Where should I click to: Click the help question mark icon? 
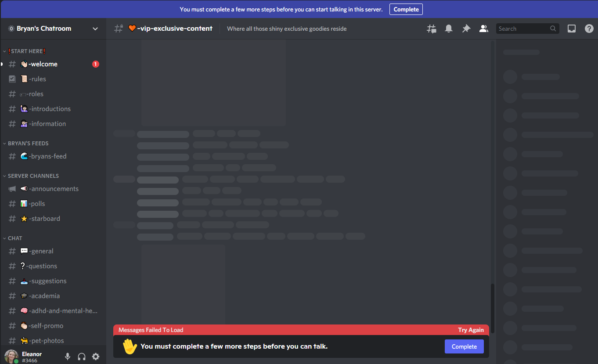(x=589, y=29)
